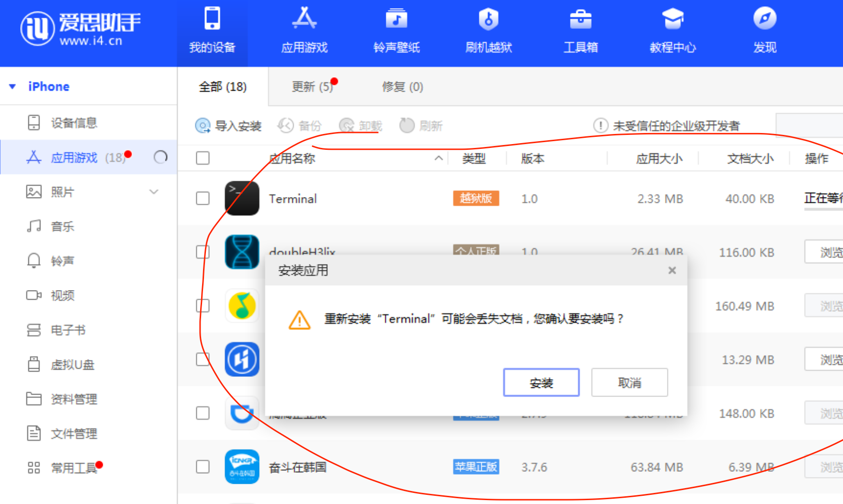Collapse the iPhone device tree
The width and height of the screenshot is (843, 504).
pyautogui.click(x=13, y=87)
